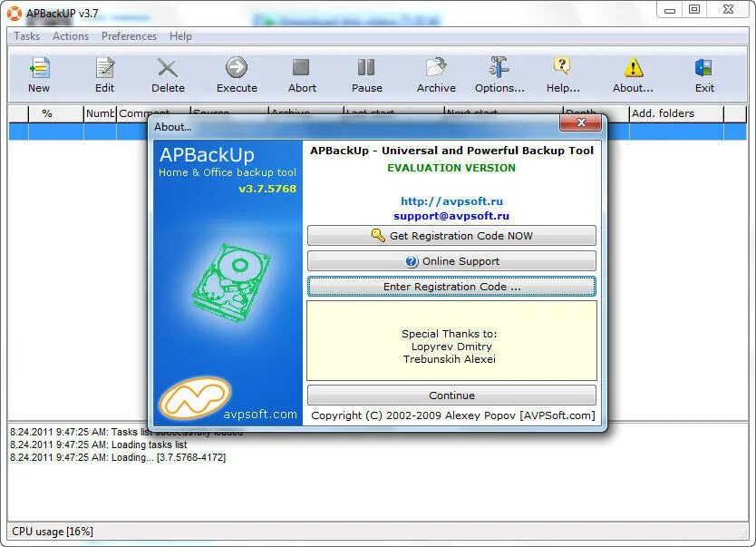Open the Help menu

pyautogui.click(x=180, y=36)
